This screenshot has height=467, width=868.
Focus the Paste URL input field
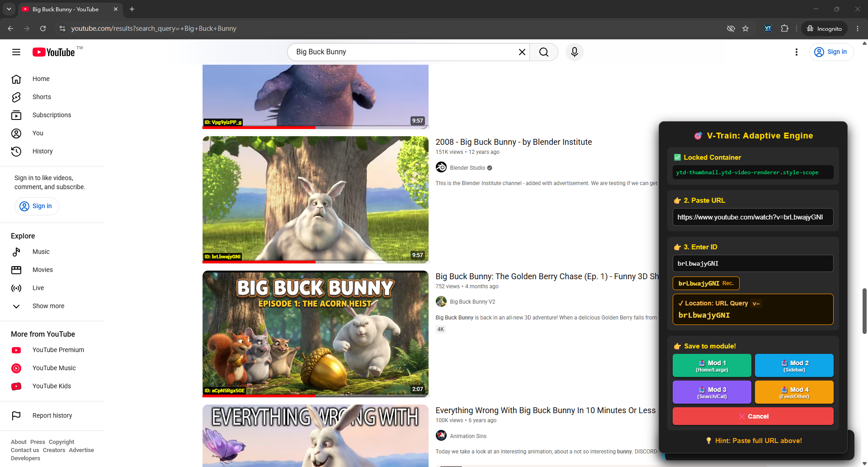pos(753,217)
